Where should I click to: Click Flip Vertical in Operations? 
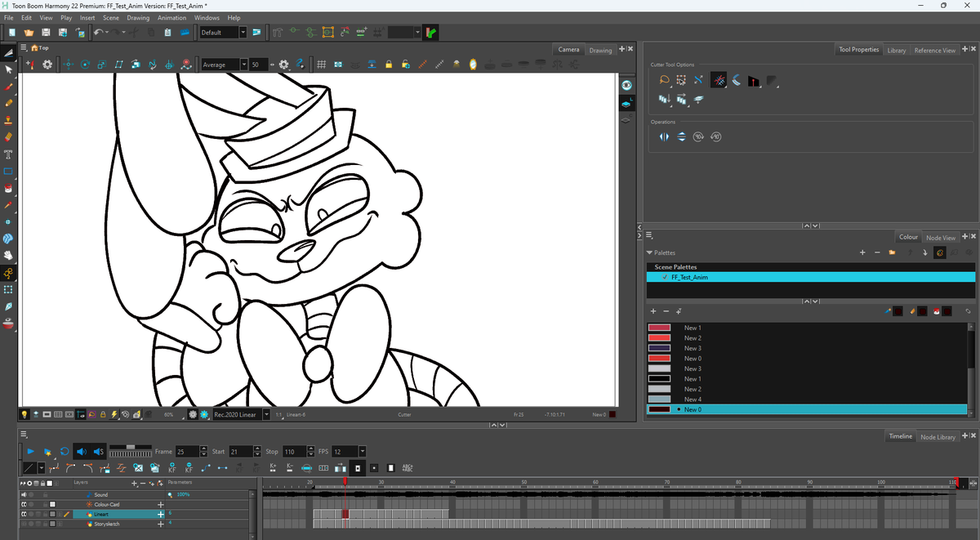coord(681,136)
